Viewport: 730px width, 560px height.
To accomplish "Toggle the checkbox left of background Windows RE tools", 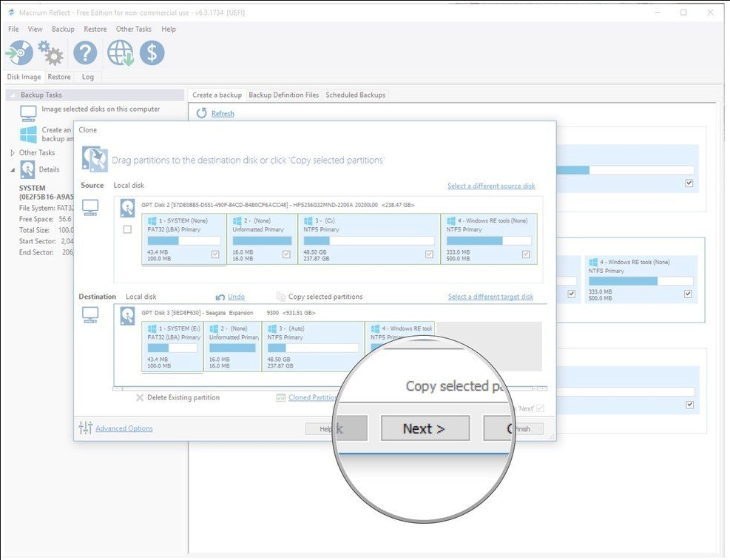I will tap(572, 294).
